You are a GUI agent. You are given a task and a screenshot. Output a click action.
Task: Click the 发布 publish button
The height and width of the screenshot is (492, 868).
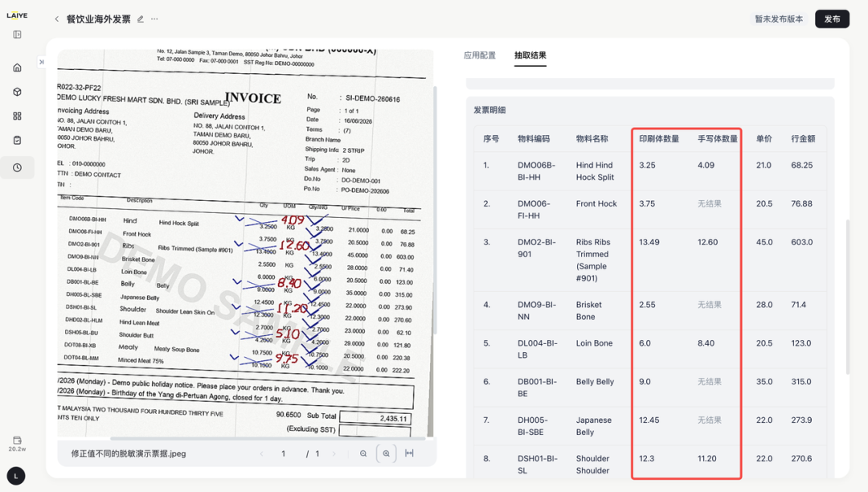832,18
